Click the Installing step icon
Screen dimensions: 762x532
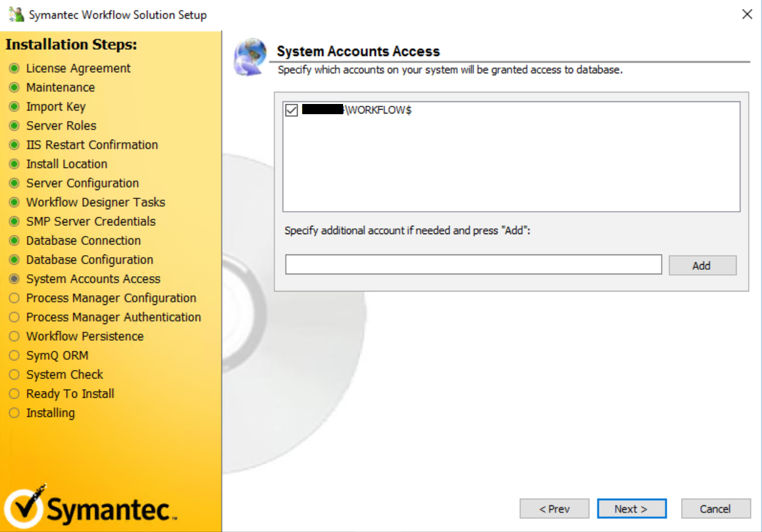15,413
